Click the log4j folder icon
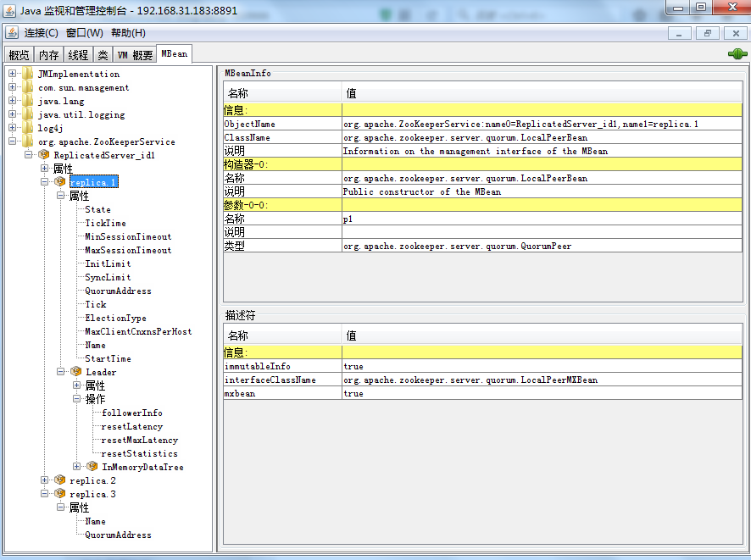The image size is (751, 560). 28,128
